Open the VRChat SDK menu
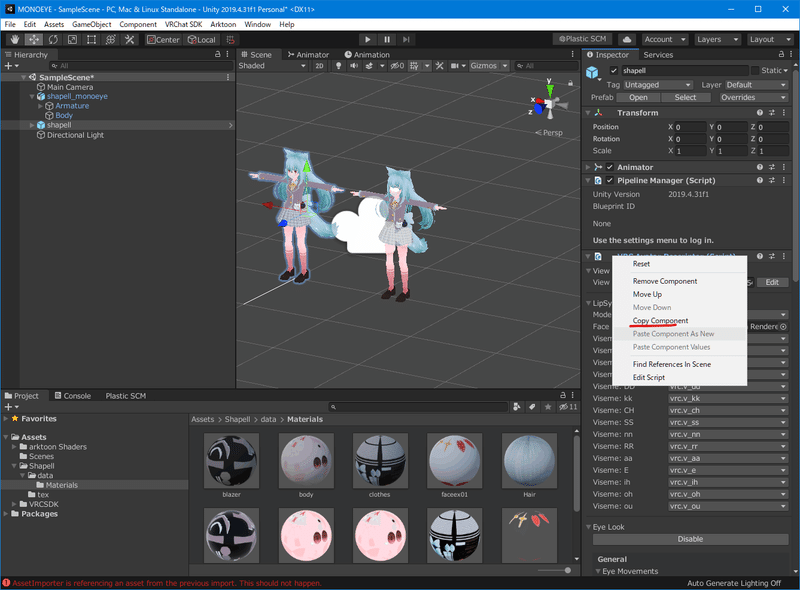The image size is (800, 590). click(x=183, y=24)
